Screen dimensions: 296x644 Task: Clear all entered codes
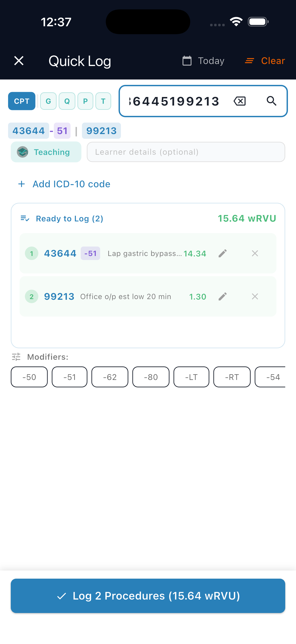[x=265, y=61]
